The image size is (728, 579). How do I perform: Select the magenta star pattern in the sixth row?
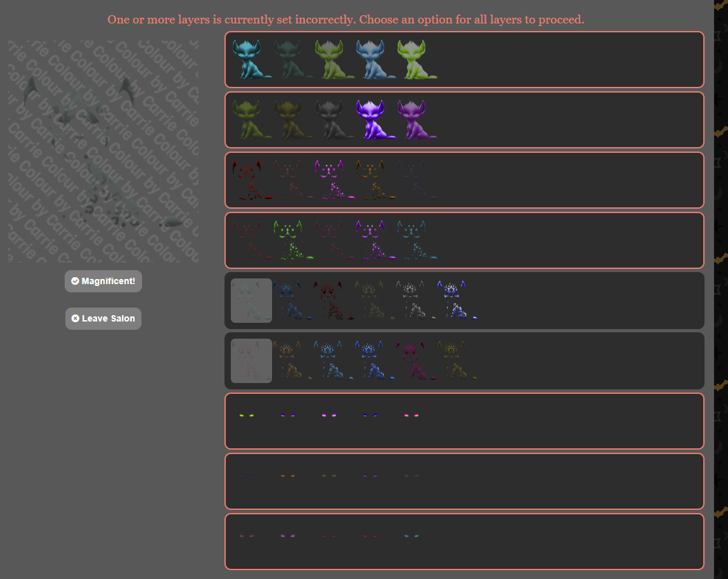point(416,361)
